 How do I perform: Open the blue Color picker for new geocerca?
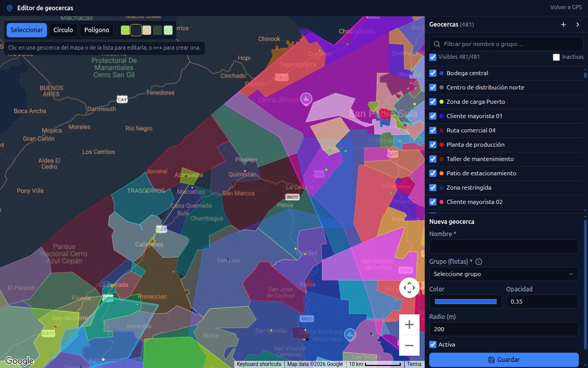[x=465, y=302]
